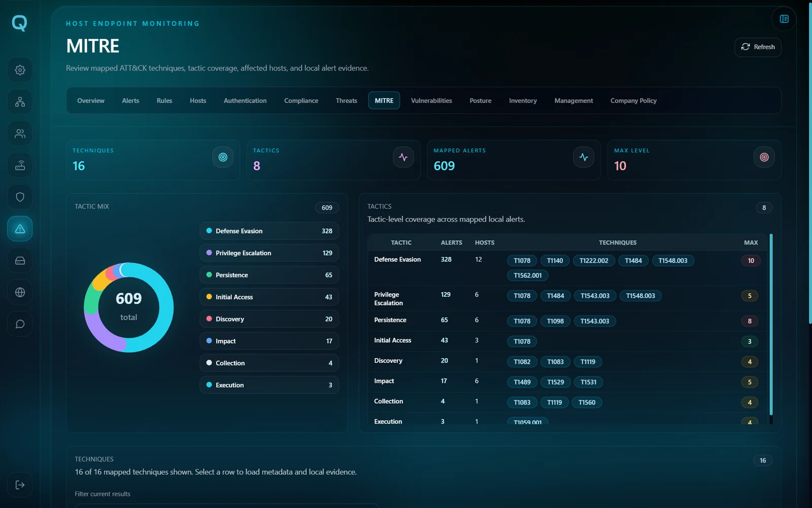Screen dimensions: 812x508
Task: Click the target icon on Max Level card
Action: (764, 157)
